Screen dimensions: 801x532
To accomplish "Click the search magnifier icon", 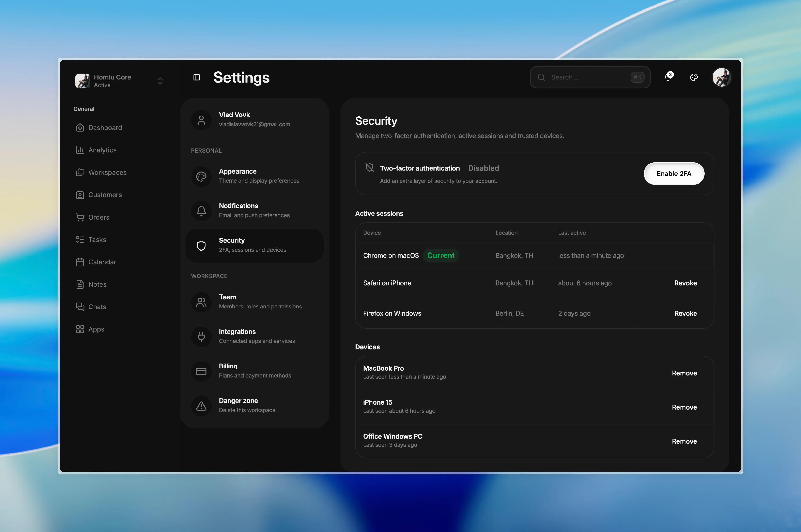I will 541,77.
